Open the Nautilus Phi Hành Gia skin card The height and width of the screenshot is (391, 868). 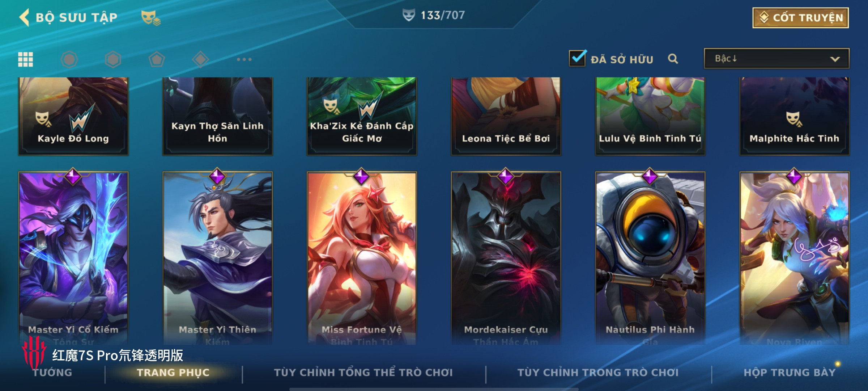(x=650, y=258)
